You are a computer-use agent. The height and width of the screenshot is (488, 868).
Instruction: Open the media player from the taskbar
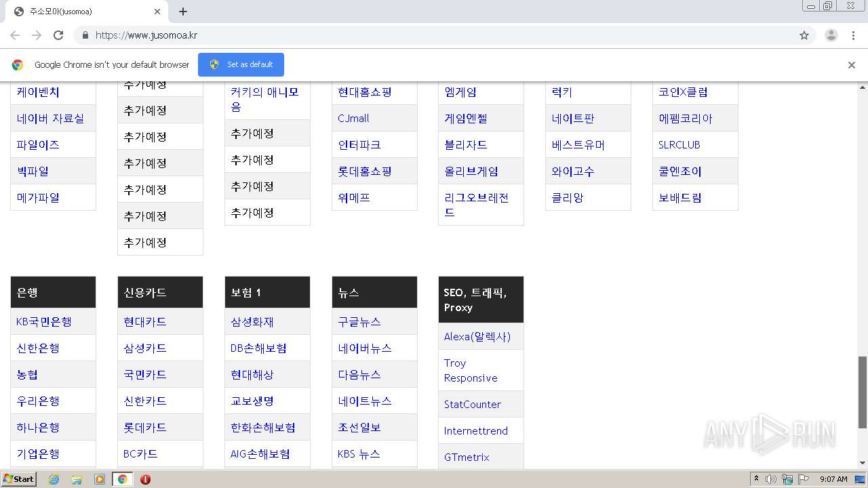click(100, 479)
